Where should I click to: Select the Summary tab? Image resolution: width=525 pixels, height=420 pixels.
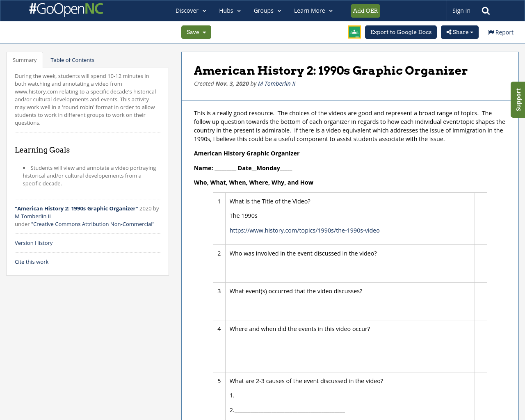point(25,59)
